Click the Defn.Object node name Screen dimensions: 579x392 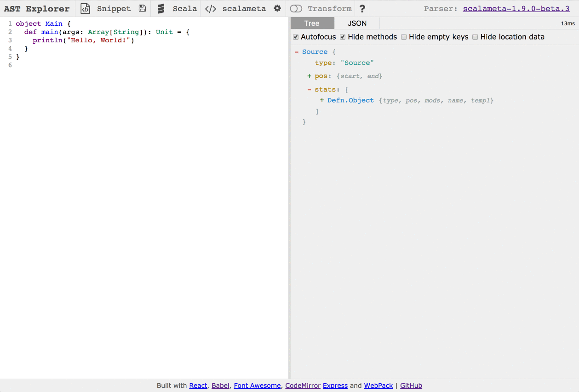click(351, 100)
